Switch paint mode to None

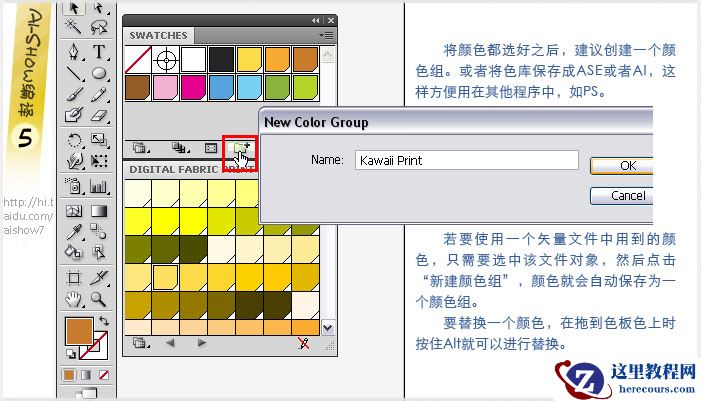pyautogui.click(x=104, y=375)
